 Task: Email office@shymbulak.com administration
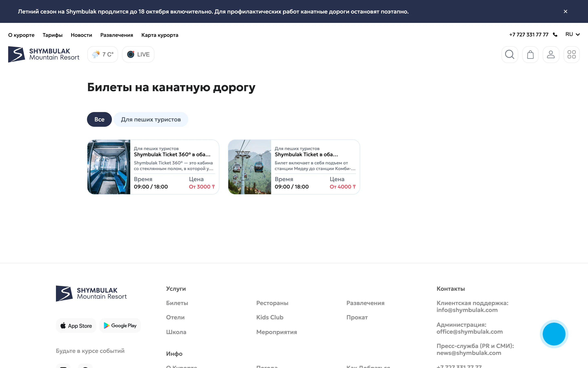pos(469,332)
